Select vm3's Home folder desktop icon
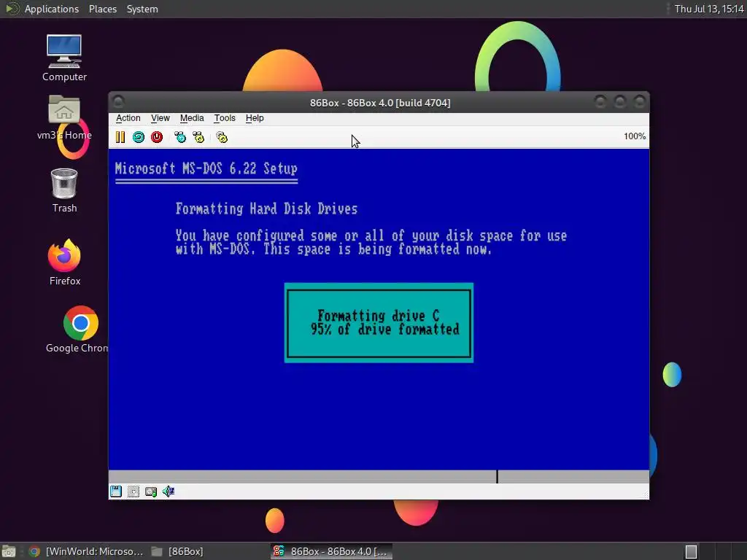Screen dimensions: 747x560 tap(64, 117)
